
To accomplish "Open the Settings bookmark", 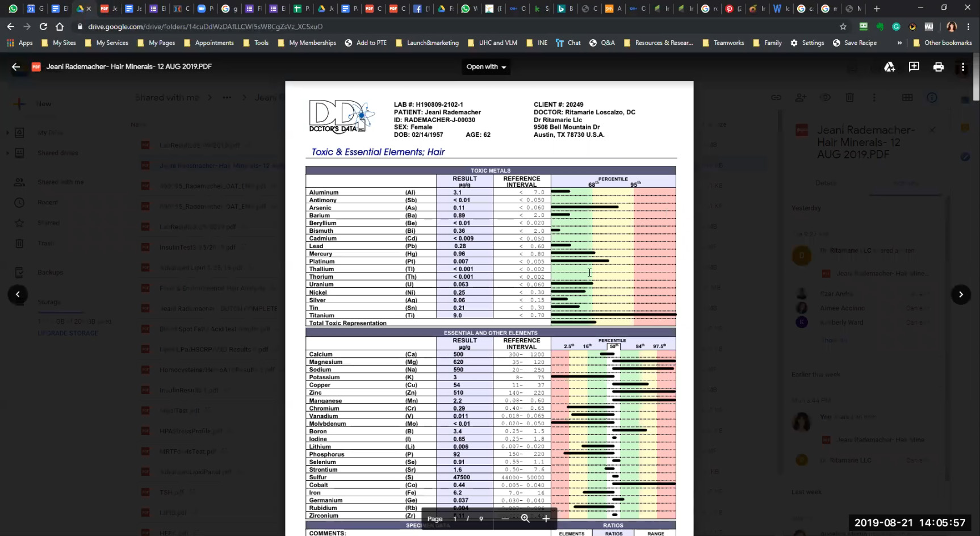I will (x=807, y=43).
